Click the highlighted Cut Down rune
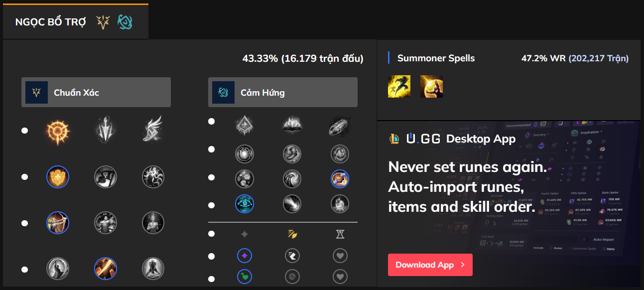The image size is (644, 290). (106, 269)
